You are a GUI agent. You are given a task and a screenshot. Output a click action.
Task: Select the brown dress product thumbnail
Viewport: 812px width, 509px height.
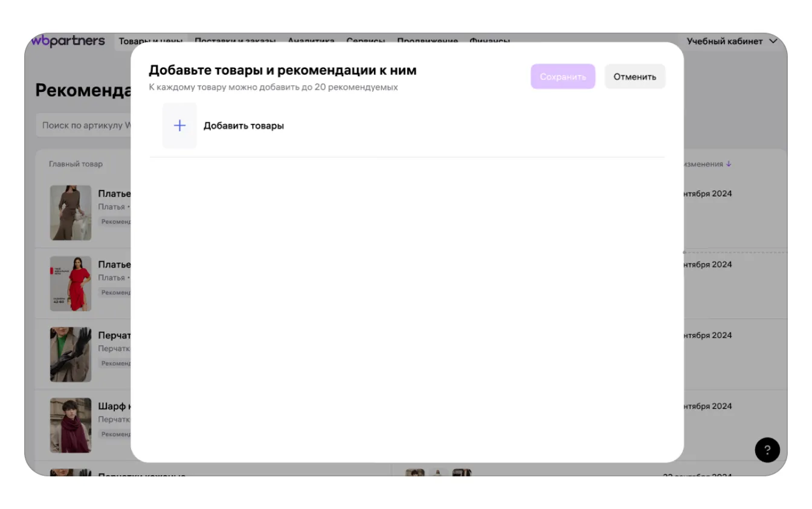coord(71,213)
